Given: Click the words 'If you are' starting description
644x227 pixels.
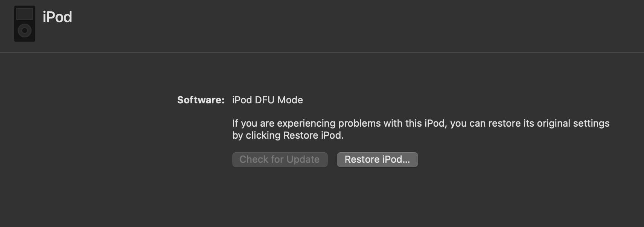Looking at the screenshot, I should [253, 123].
